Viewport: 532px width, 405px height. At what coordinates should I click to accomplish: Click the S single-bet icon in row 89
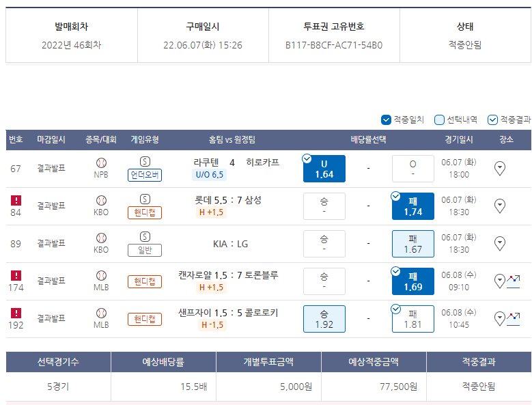point(145,237)
